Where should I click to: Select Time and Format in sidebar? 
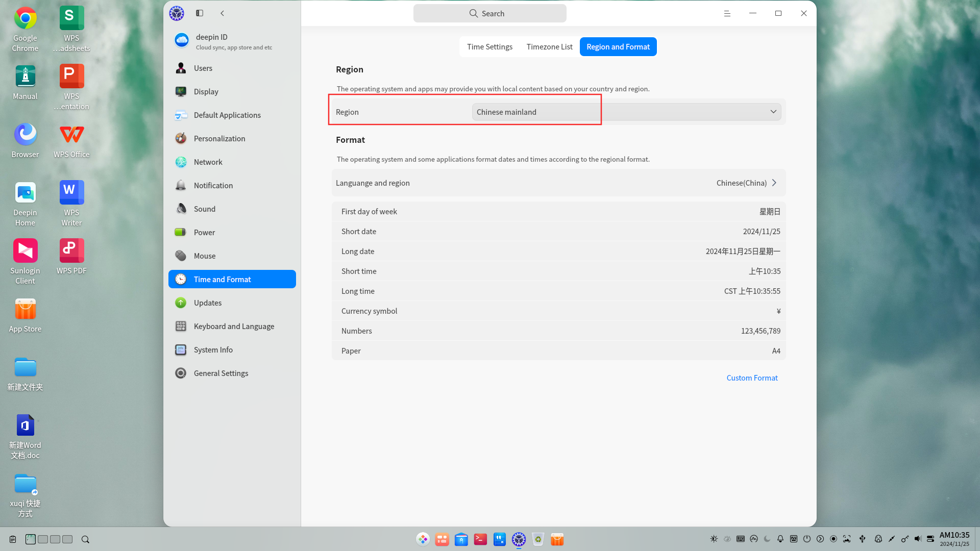click(232, 279)
